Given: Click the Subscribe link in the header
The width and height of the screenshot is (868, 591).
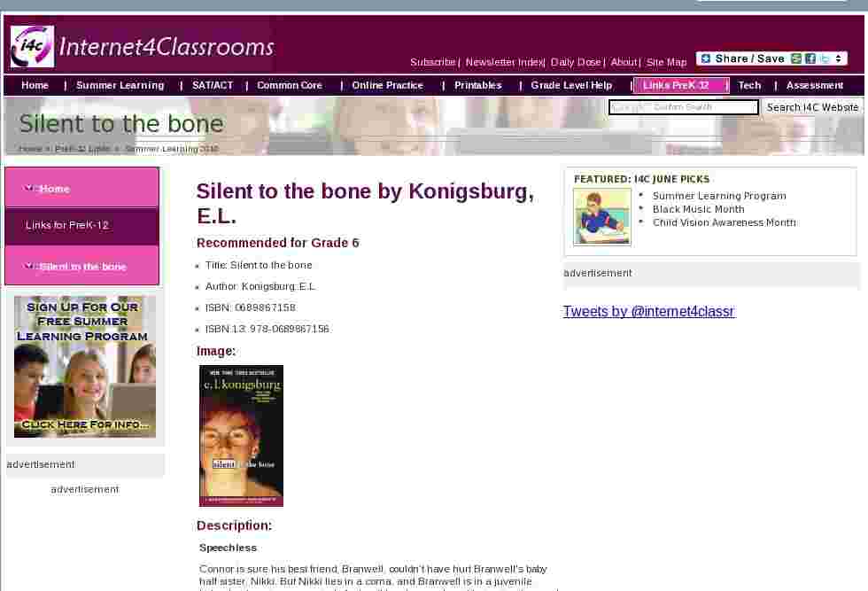Looking at the screenshot, I should pos(432,62).
